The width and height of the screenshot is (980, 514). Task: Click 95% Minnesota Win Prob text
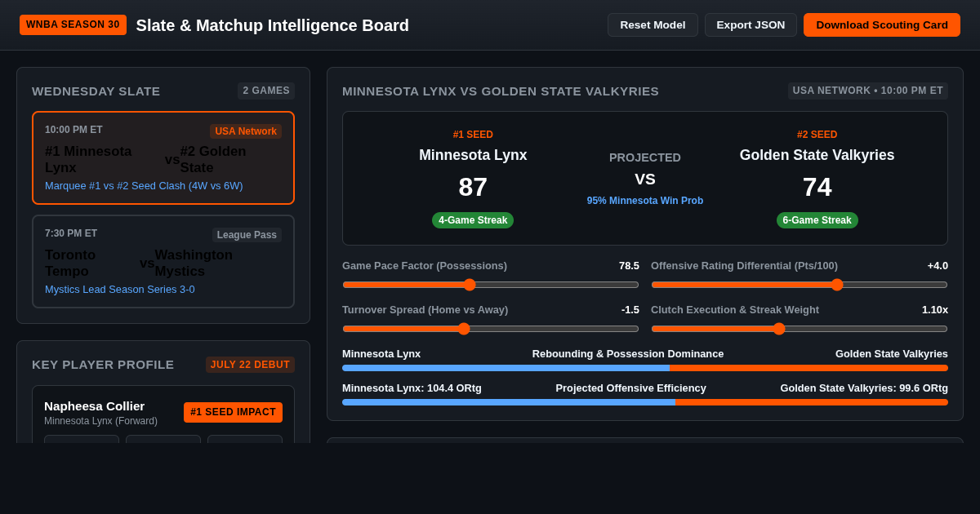click(x=645, y=201)
